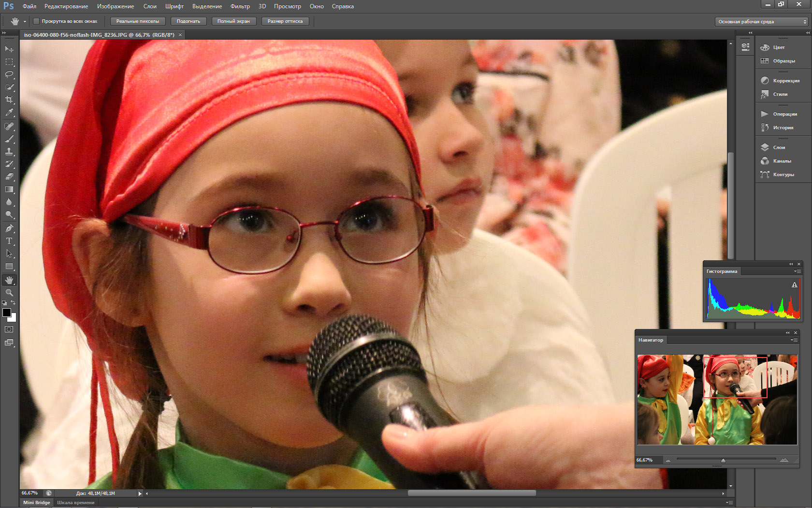
Task: Zoom in using Navigator large mountains icon
Action: pyautogui.click(x=784, y=460)
